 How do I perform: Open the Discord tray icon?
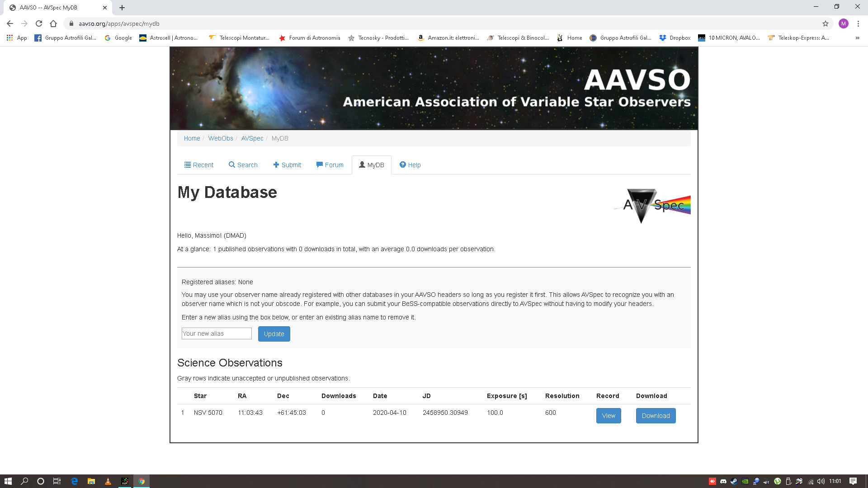pos(723,481)
